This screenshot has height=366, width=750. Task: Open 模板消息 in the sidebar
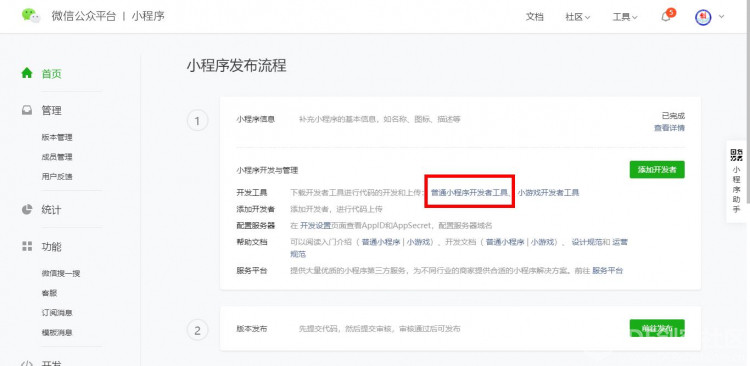57,333
